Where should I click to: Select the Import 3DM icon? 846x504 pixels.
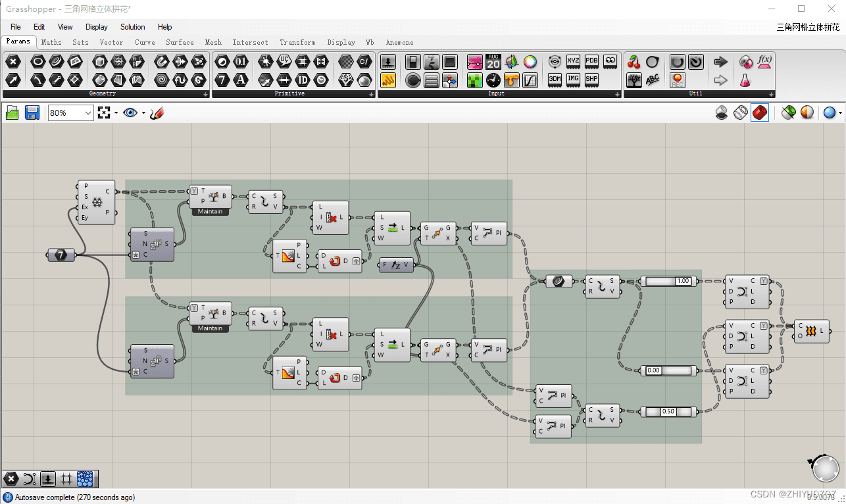555,79
